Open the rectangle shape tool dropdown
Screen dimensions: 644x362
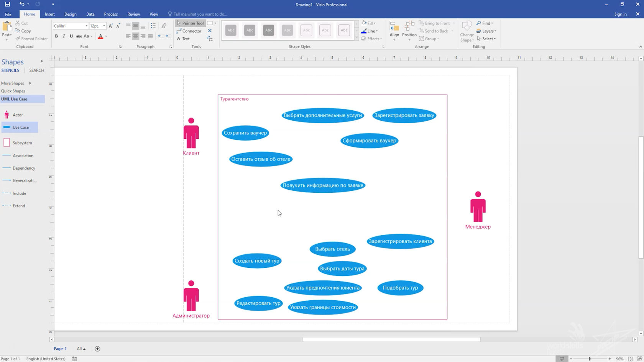[215, 23]
